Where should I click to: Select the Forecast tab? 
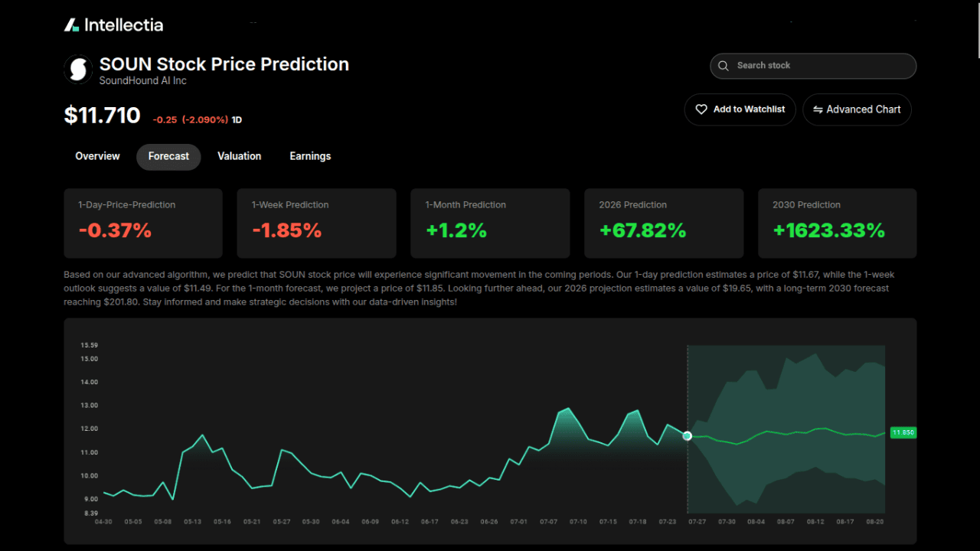(x=168, y=156)
